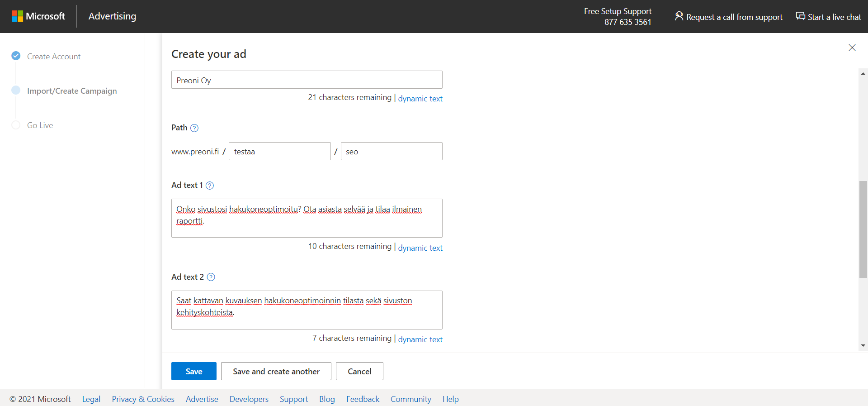Click dynamic text link under title field
The image size is (868, 406).
(x=420, y=99)
